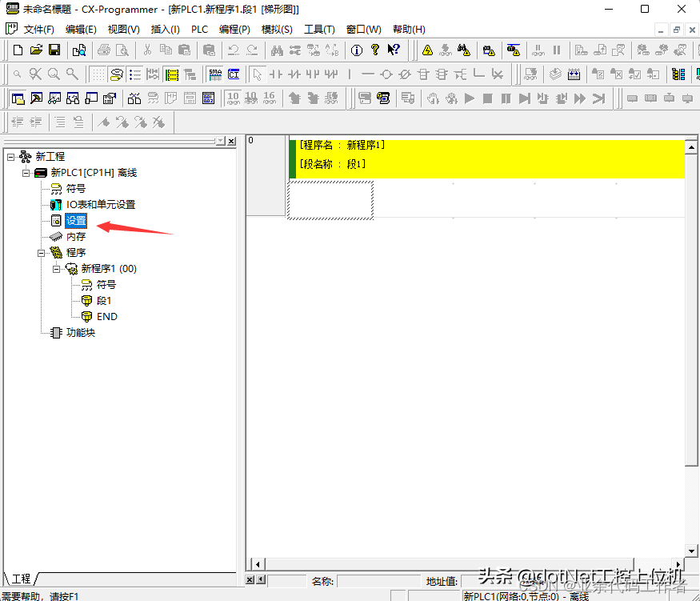Open the 视图(V) menu
The width and height of the screenshot is (700, 601).
coord(124,30)
